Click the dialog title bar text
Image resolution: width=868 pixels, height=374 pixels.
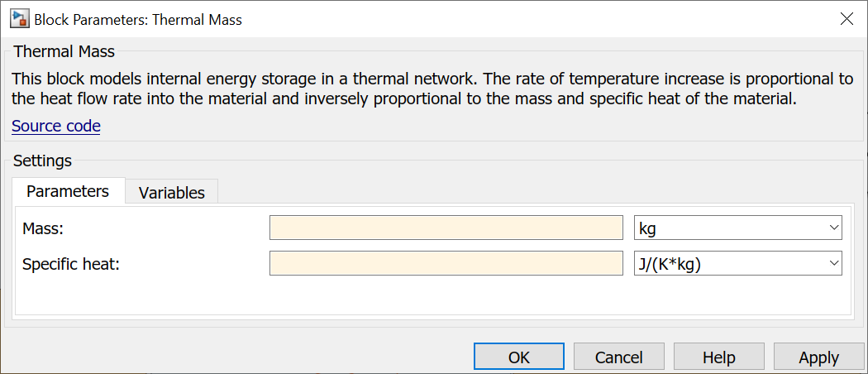point(138,19)
